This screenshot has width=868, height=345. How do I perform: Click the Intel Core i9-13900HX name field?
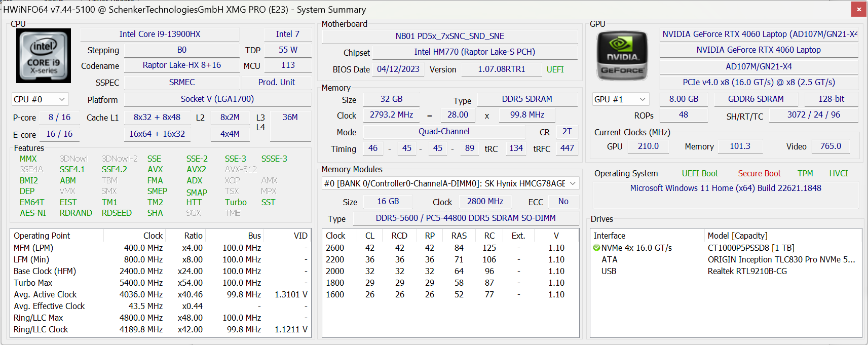coord(160,34)
